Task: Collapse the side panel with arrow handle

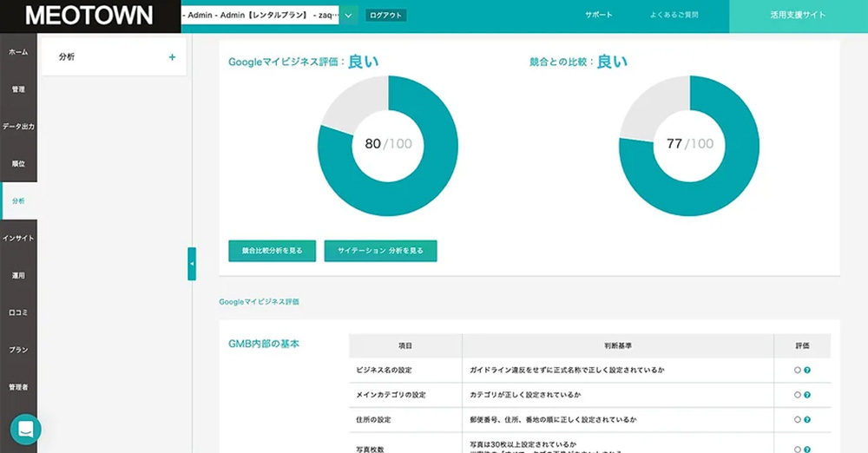Action: tap(192, 264)
